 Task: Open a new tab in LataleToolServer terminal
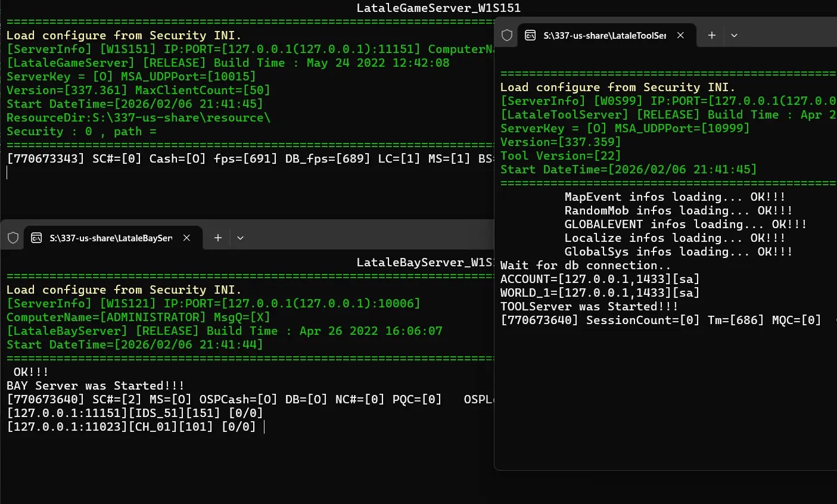point(711,35)
